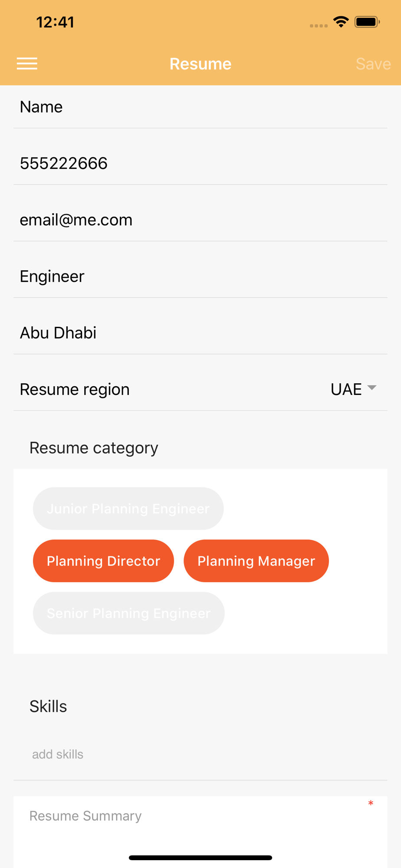Deselect the Planning Director category chip
The height and width of the screenshot is (868, 401).
[103, 561]
